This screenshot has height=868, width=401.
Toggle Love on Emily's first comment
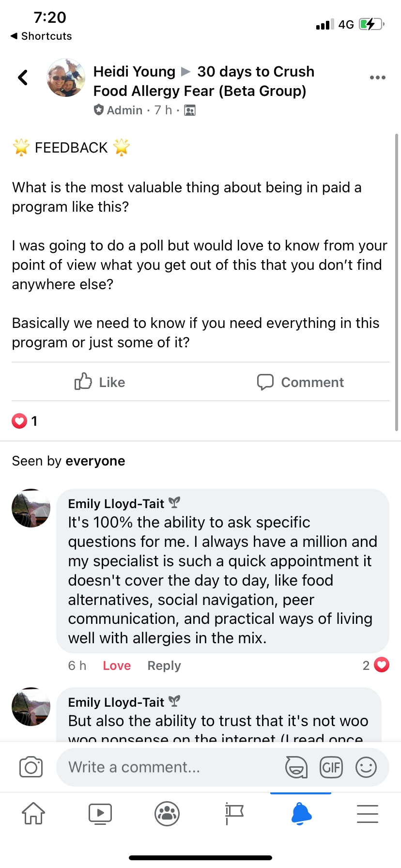117,666
